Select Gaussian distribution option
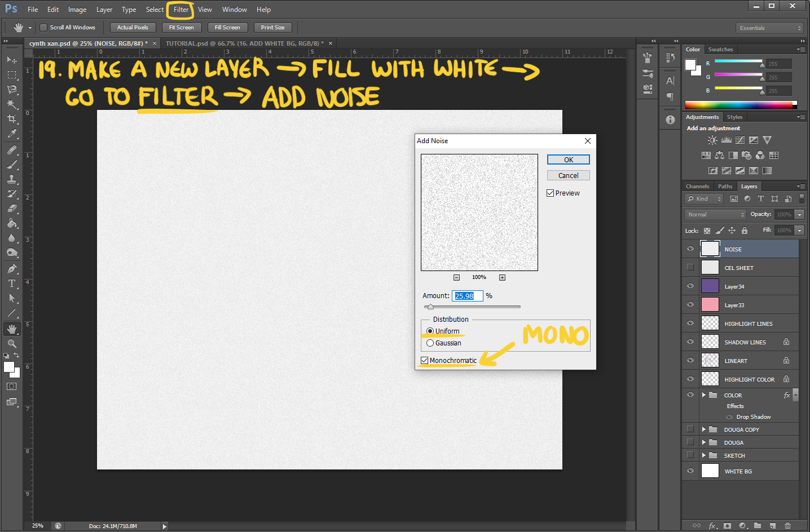The height and width of the screenshot is (532, 810). 430,343
